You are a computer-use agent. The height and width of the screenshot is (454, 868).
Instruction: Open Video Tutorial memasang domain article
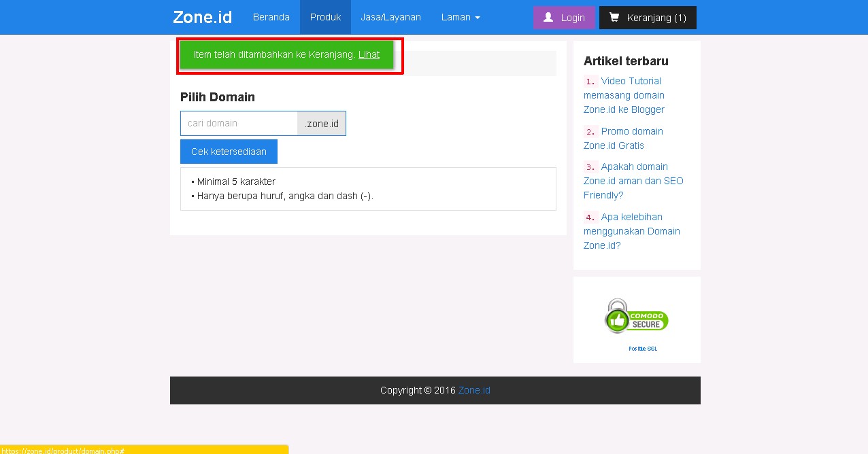pyautogui.click(x=624, y=95)
